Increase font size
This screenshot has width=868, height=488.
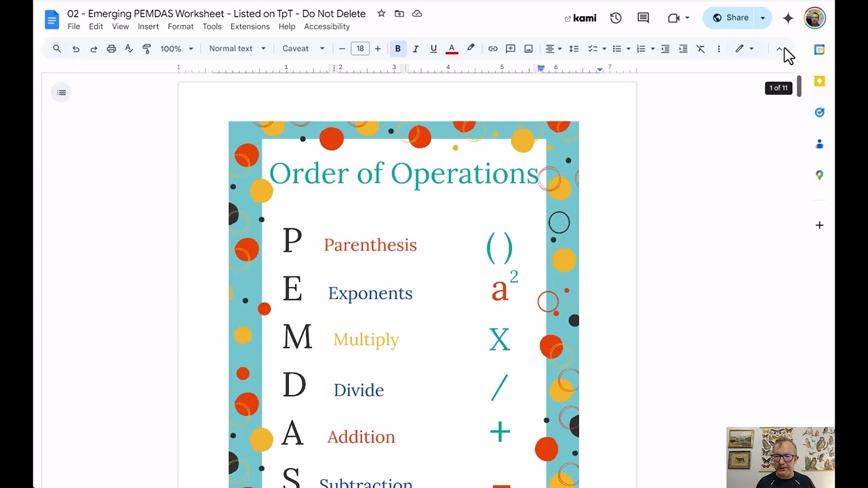click(378, 49)
